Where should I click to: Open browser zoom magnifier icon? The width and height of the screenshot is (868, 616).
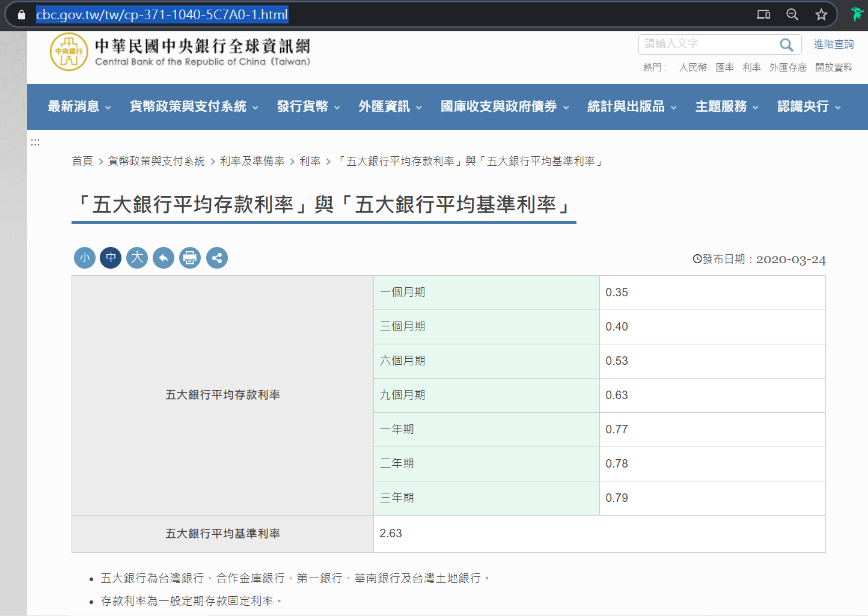(x=792, y=14)
